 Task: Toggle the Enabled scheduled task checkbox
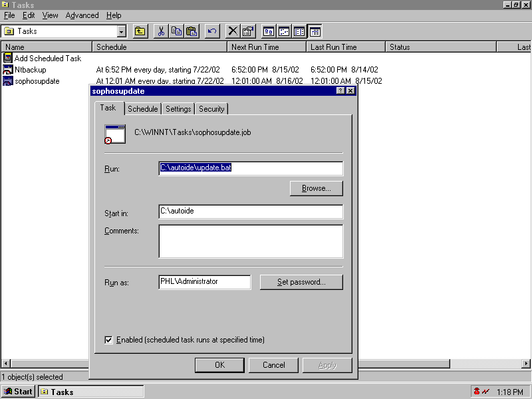pyautogui.click(x=108, y=340)
